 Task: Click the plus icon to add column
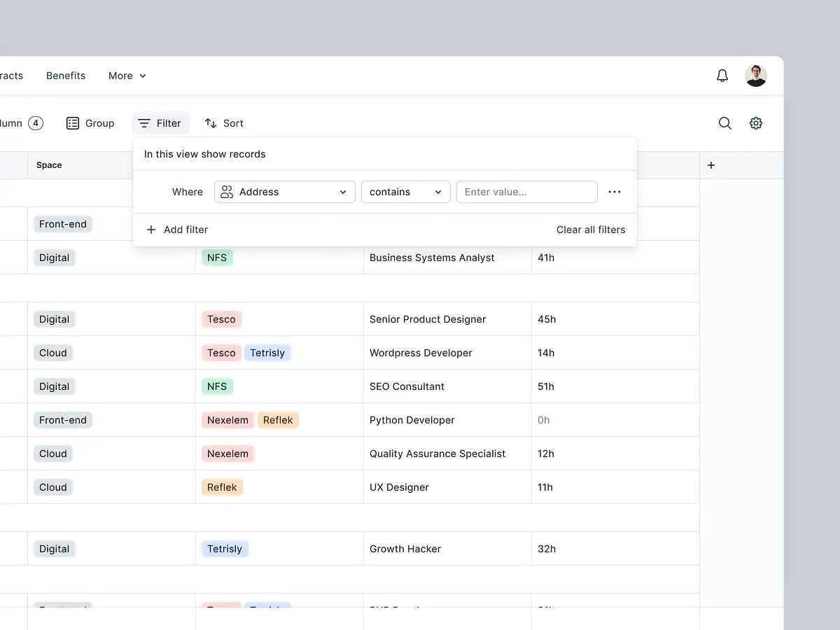[711, 165]
